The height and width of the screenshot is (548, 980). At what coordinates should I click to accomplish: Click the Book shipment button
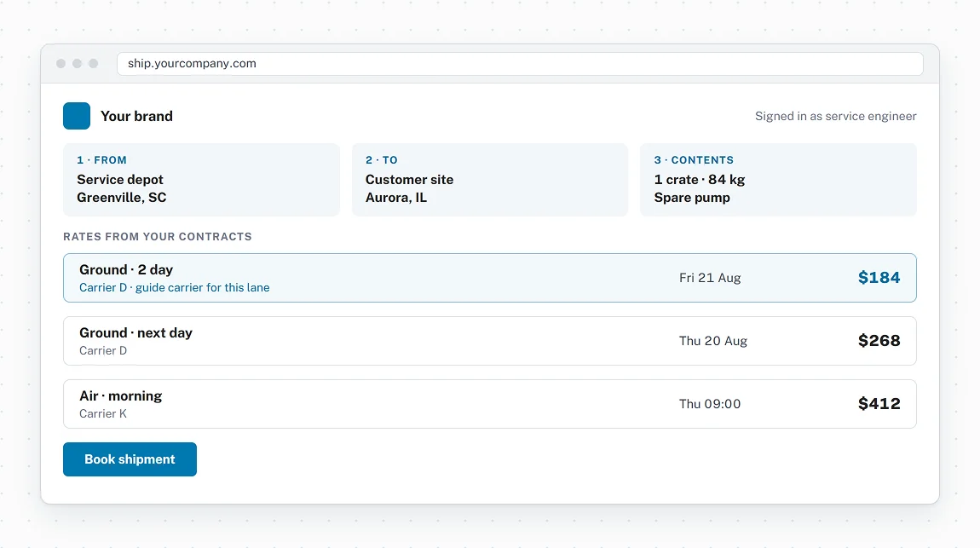(130, 459)
